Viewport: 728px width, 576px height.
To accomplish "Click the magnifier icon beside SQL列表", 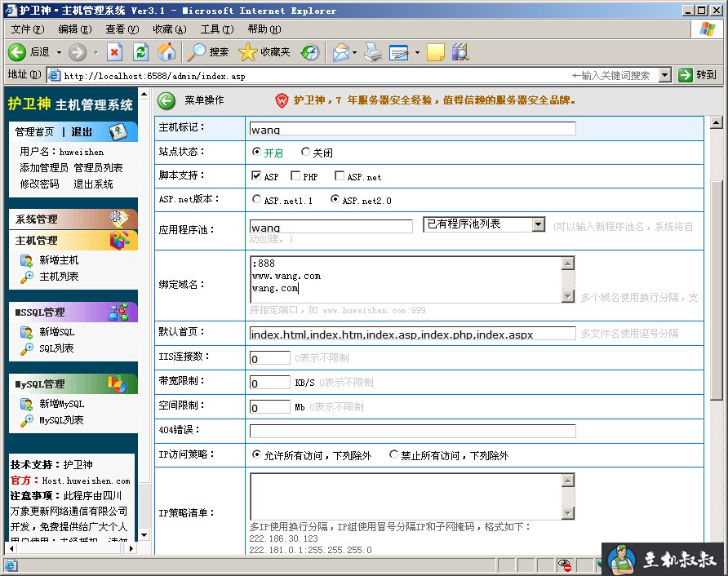I will click(x=26, y=349).
